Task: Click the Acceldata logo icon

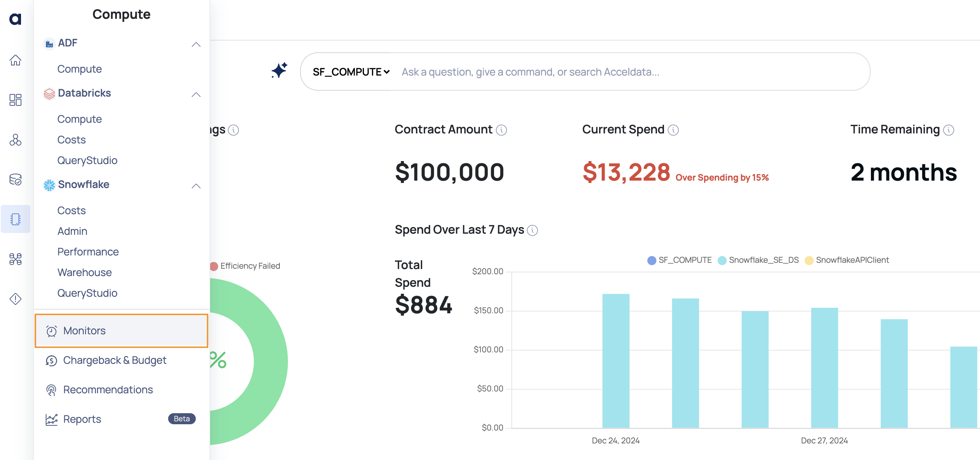Action: (15, 19)
